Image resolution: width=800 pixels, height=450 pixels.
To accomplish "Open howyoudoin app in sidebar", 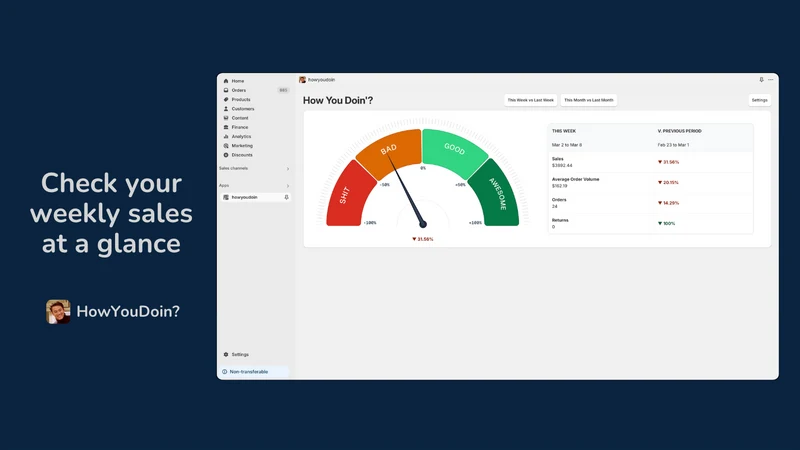I will pyautogui.click(x=244, y=197).
